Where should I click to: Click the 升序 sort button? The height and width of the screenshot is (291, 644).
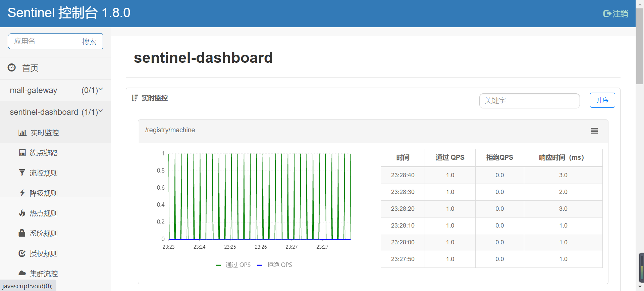(602, 100)
